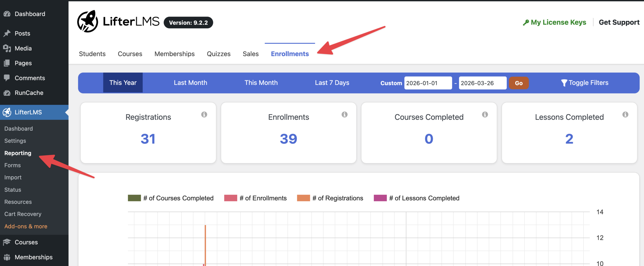Click the Memberships people icon in sidebar
The height and width of the screenshot is (266, 644).
[7, 257]
